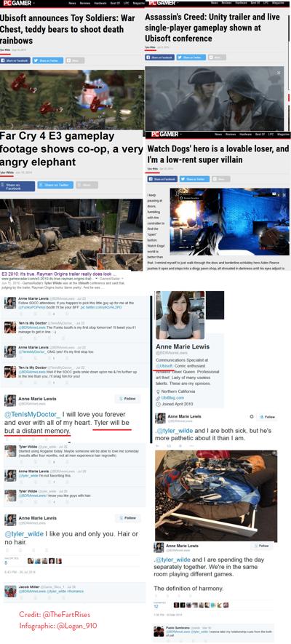Open the attached photo of the cluttered room

point(216,496)
